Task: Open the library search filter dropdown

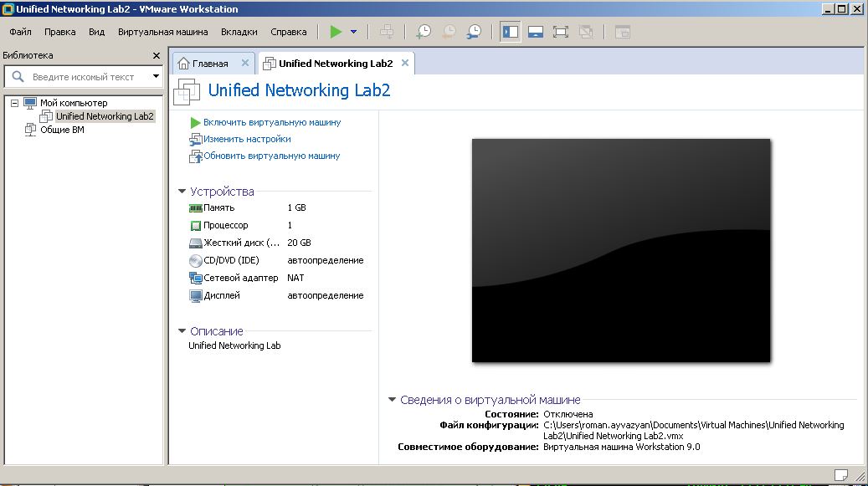Action: tap(157, 76)
